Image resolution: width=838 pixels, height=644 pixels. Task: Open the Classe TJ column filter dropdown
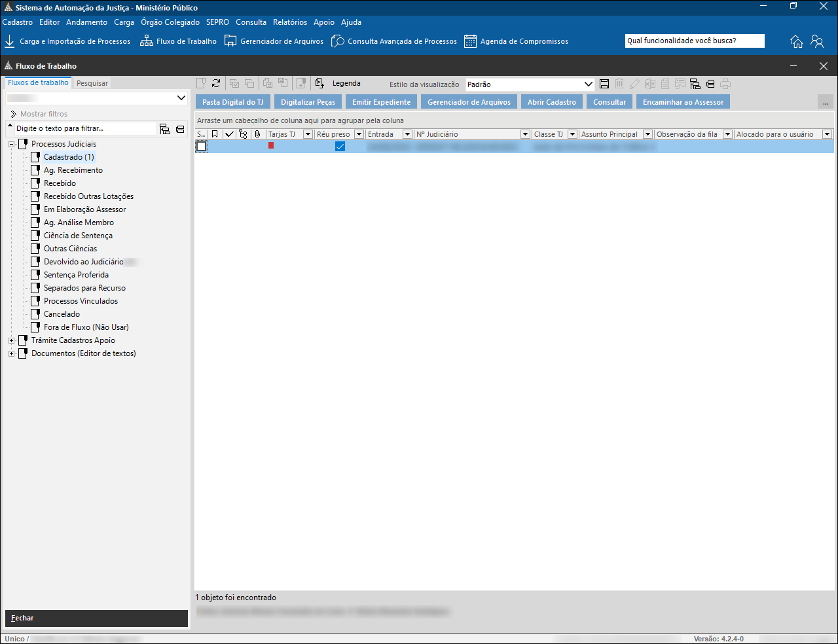(572, 134)
